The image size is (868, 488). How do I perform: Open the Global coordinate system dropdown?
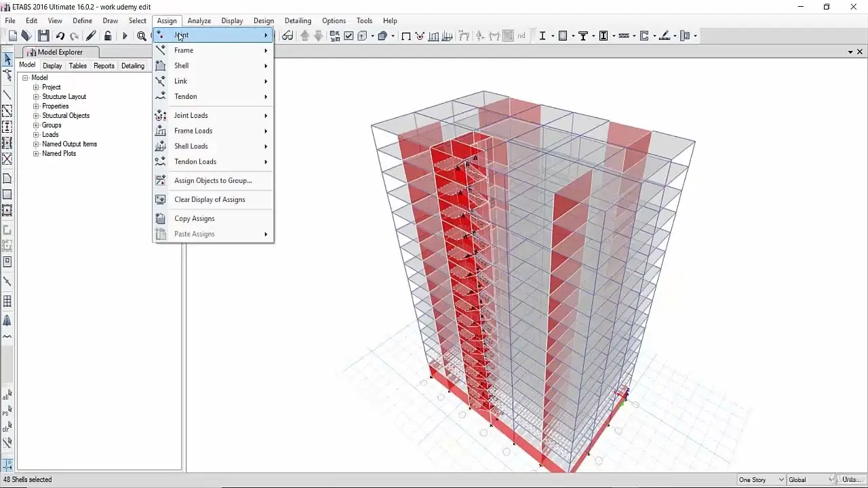pyautogui.click(x=811, y=480)
